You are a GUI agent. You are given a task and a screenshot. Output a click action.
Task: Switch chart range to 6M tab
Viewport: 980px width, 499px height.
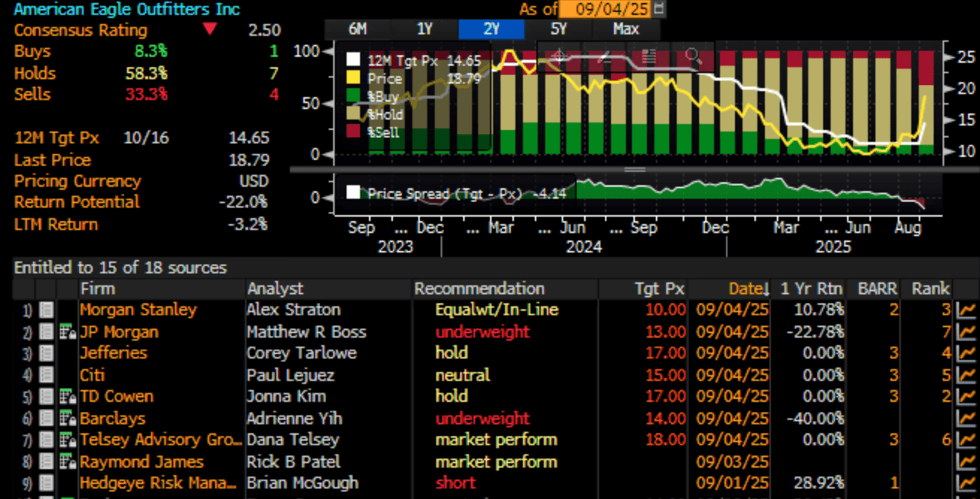pyautogui.click(x=358, y=29)
